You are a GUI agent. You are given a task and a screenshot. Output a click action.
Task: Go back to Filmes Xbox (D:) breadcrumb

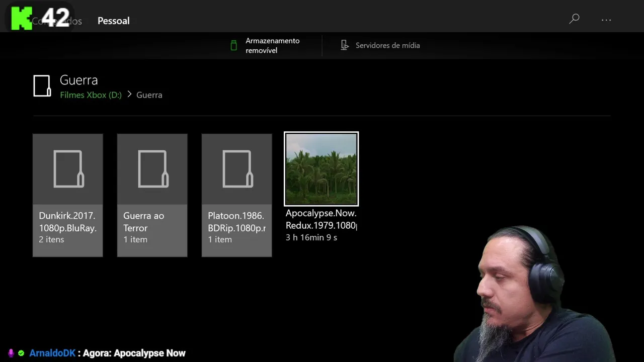point(91,95)
